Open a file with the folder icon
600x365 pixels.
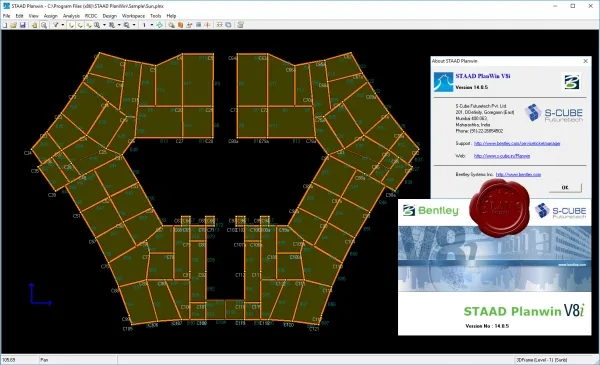[x=13, y=25]
